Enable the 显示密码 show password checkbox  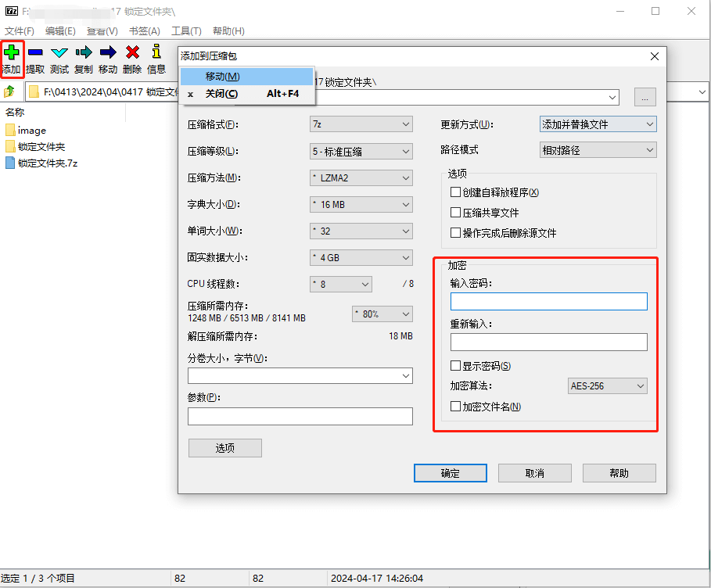click(455, 365)
